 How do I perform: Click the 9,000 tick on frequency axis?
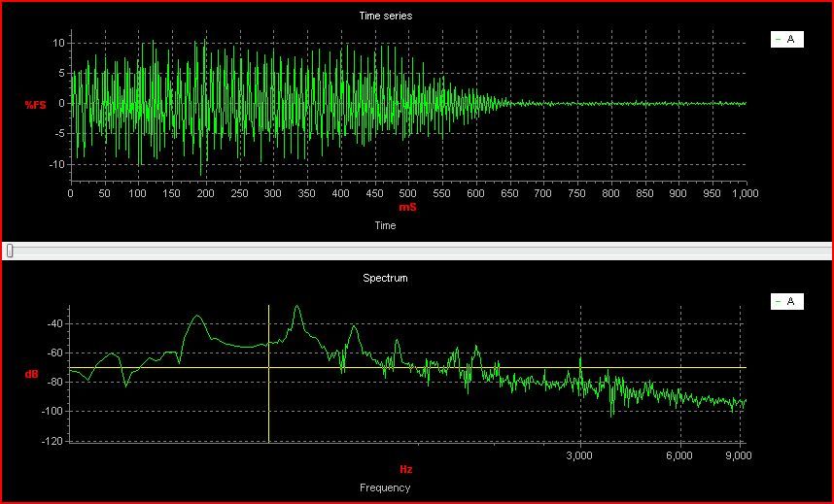pyautogui.click(x=739, y=455)
